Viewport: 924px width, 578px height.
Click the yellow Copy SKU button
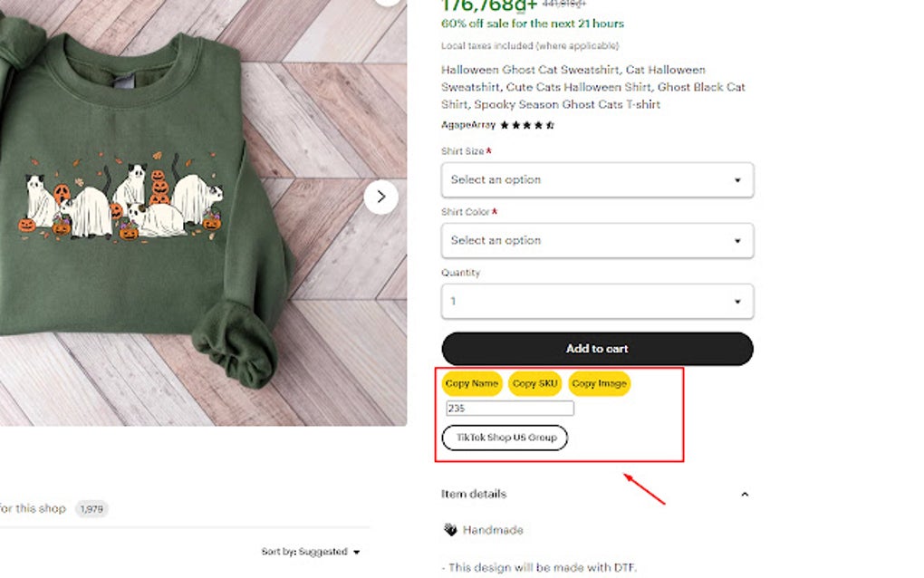coord(535,383)
